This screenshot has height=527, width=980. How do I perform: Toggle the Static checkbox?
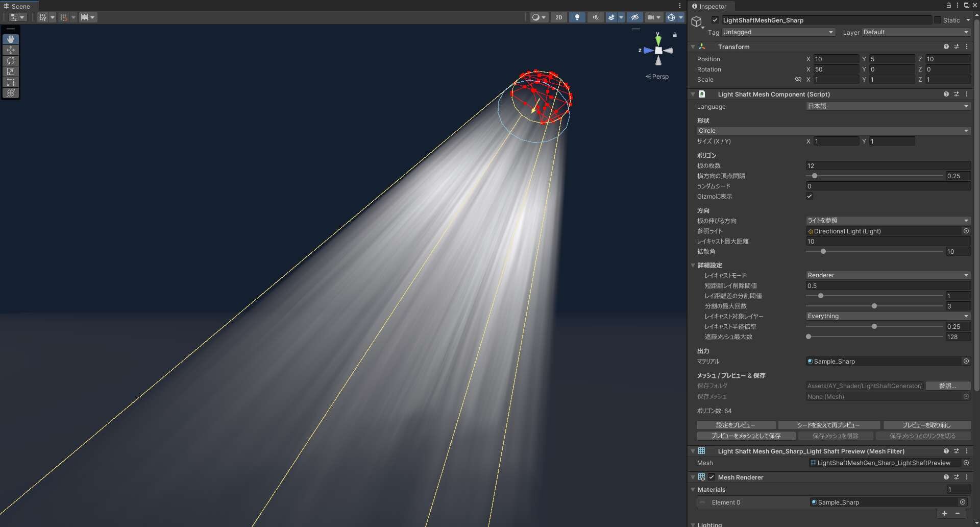click(938, 20)
